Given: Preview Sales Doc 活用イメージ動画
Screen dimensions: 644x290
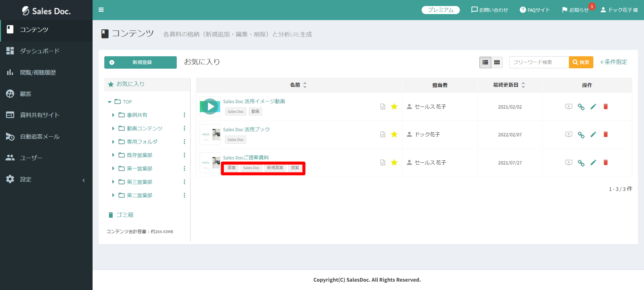Looking at the screenshot, I should point(569,106).
